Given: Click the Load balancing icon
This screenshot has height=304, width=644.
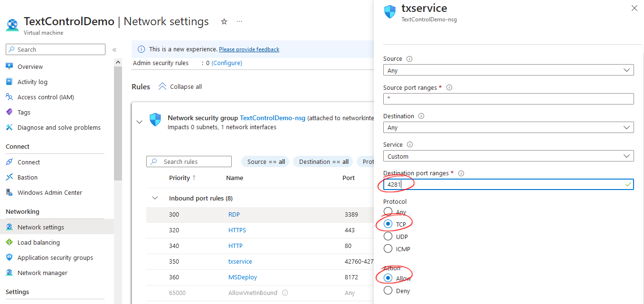Looking at the screenshot, I should point(9,242).
